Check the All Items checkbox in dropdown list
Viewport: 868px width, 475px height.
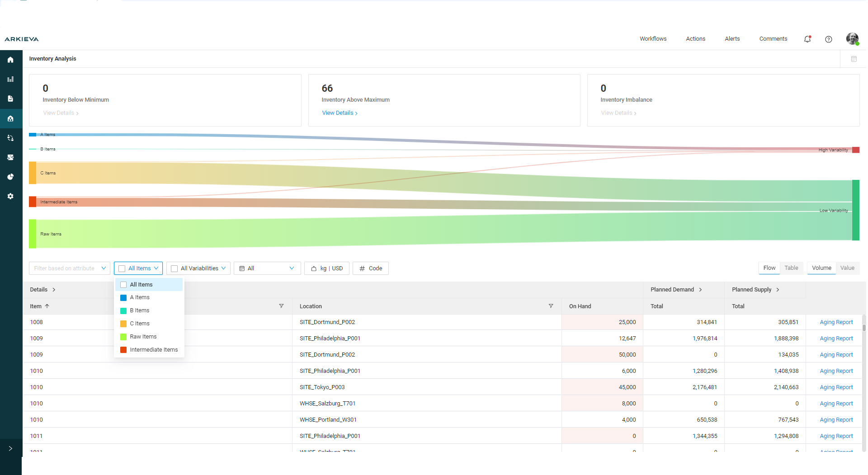(123, 285)
